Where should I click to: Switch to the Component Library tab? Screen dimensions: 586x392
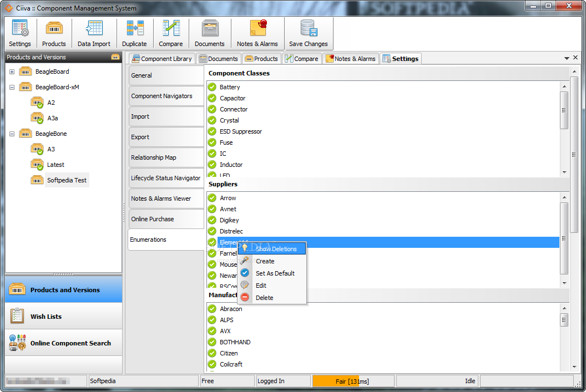click(x=162, y=59)
